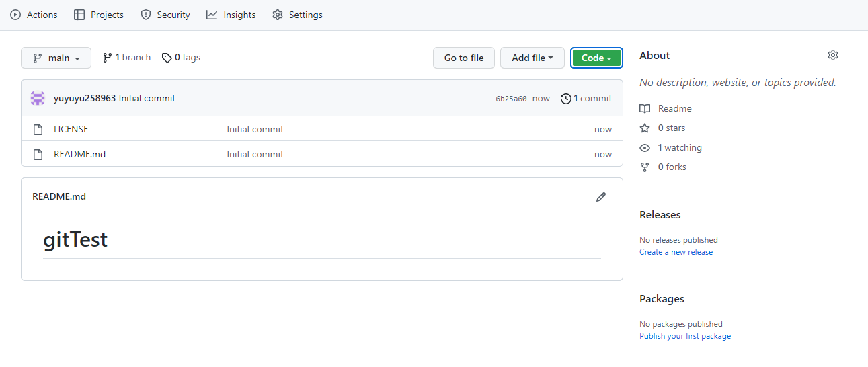
Task: Click the No description, website, or topics text
Action: (738, 83)
